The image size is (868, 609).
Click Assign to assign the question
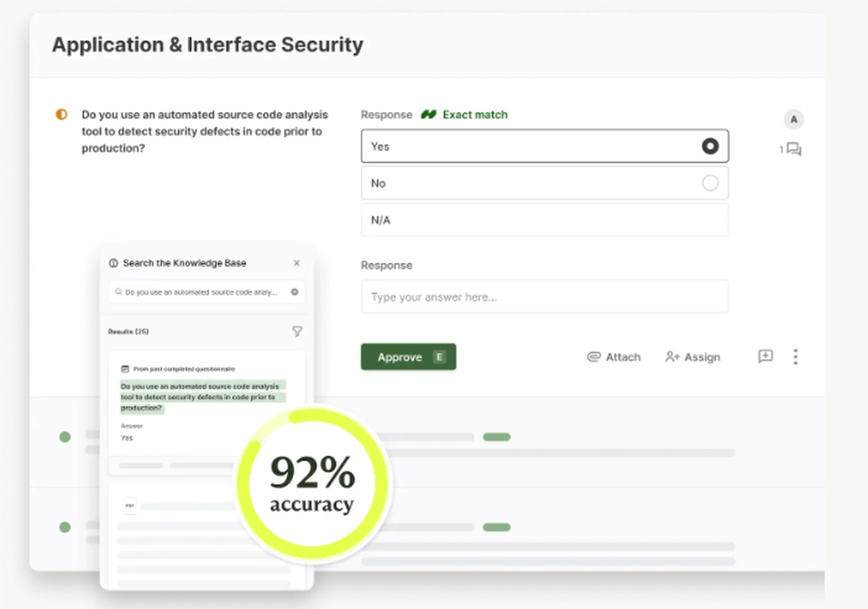(693, 357)
